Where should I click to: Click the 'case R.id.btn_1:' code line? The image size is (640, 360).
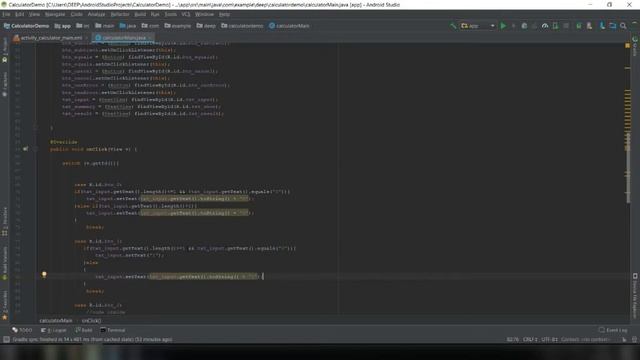click(x=98, y=241)
